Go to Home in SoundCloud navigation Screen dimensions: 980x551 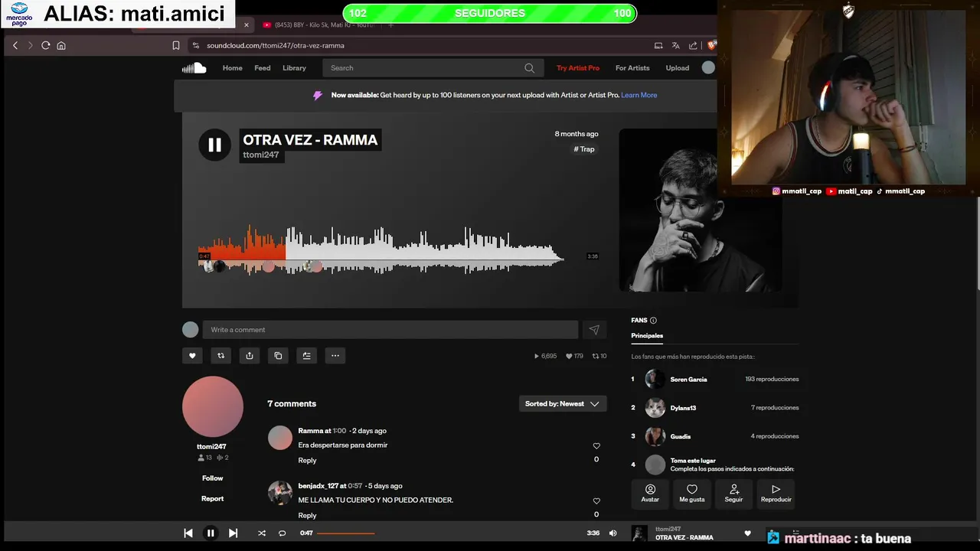tap(232, 68)
